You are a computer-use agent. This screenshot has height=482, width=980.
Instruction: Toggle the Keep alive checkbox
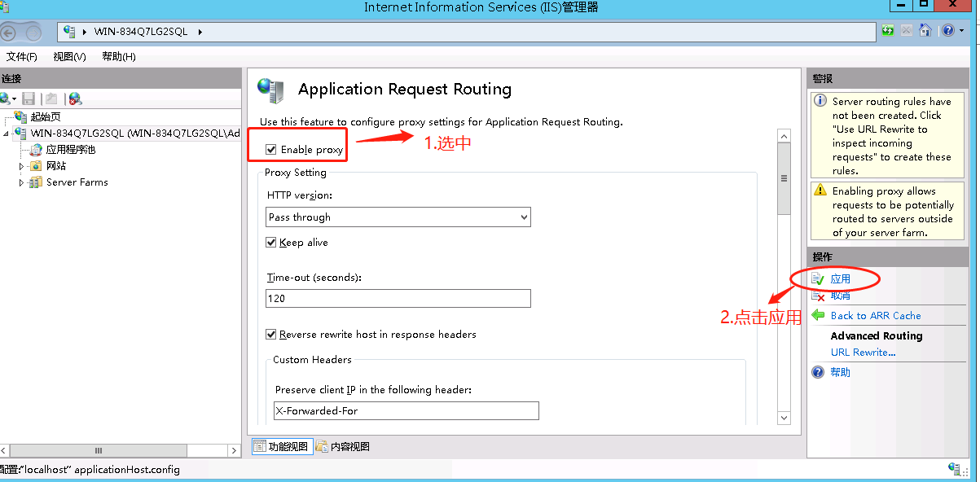tap(271, 243)
